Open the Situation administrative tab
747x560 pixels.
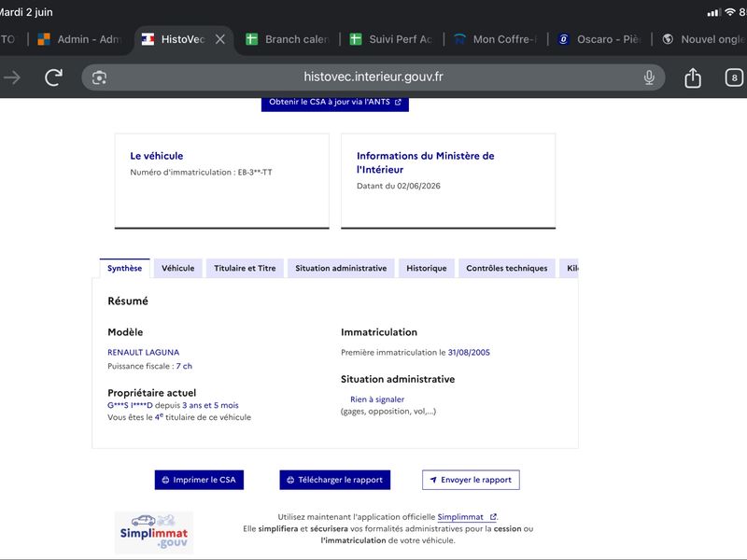341,268
